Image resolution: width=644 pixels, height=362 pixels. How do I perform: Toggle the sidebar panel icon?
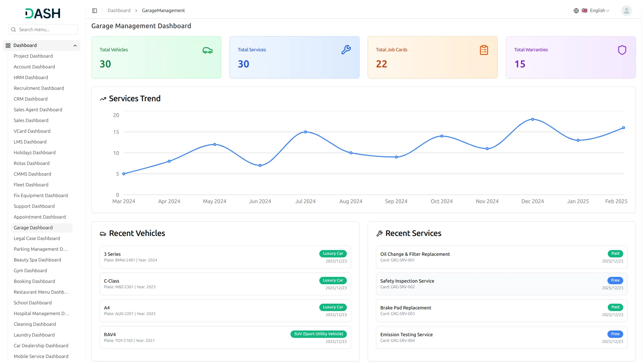tap(95, 11)
